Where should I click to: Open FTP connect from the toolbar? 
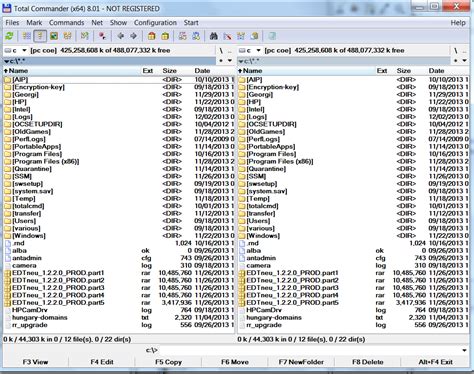(x=182, y=36)
